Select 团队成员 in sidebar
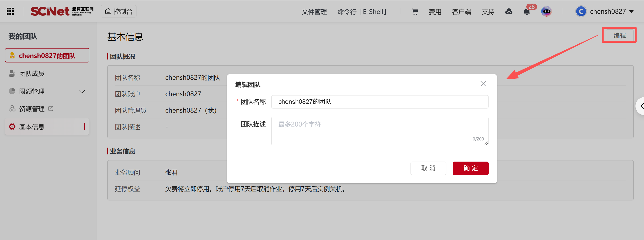644x240 pixels. (32, 73)
